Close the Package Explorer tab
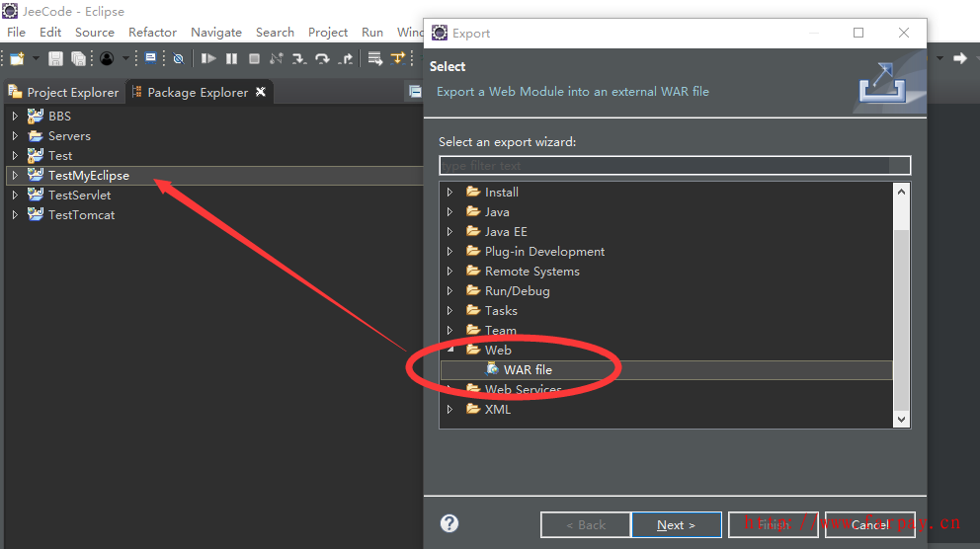Viewport: 980px width, 549px height. 261,92
